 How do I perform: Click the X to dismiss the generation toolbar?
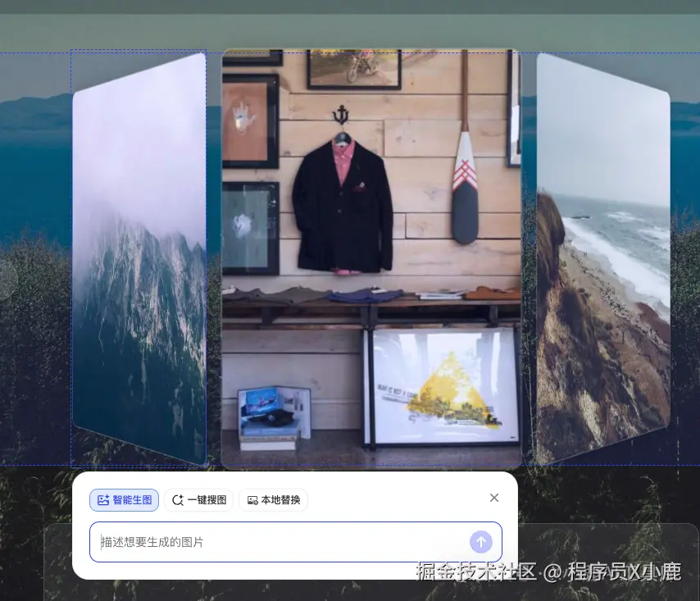494,498
